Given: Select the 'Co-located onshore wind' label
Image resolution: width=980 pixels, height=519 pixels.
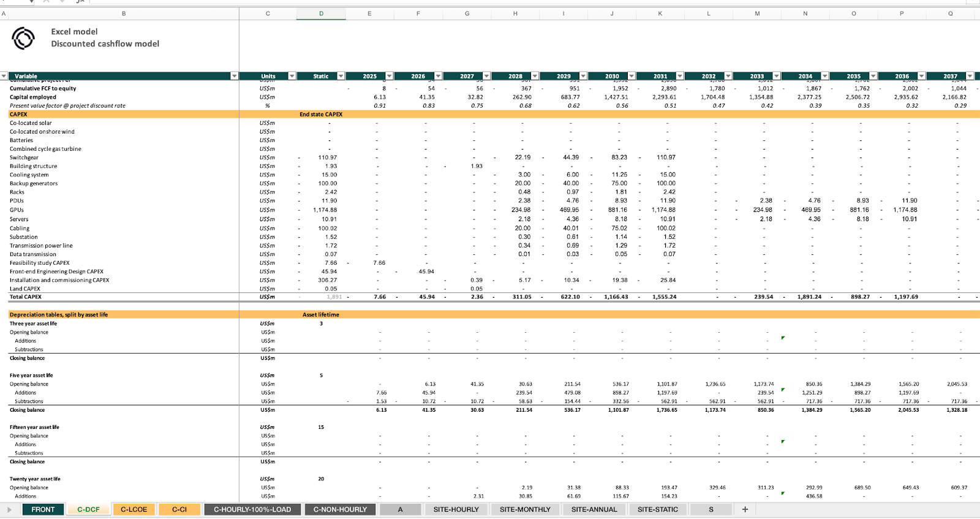Looking at the screenshot, I should tap(42, 131).
